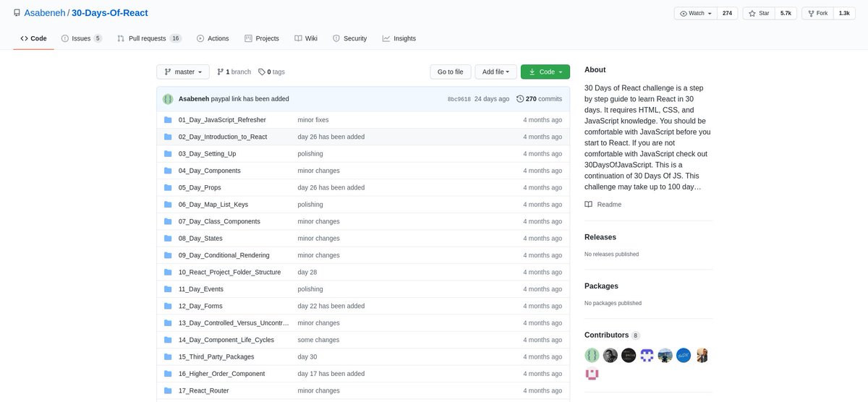This screenshot has height=402, width=868.
Task: Fork this repository
Action: tap(817, 13)
